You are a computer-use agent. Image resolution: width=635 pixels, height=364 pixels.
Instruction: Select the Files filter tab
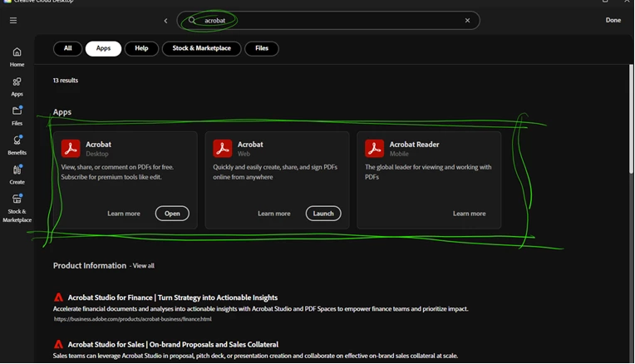tap(262, 48)
